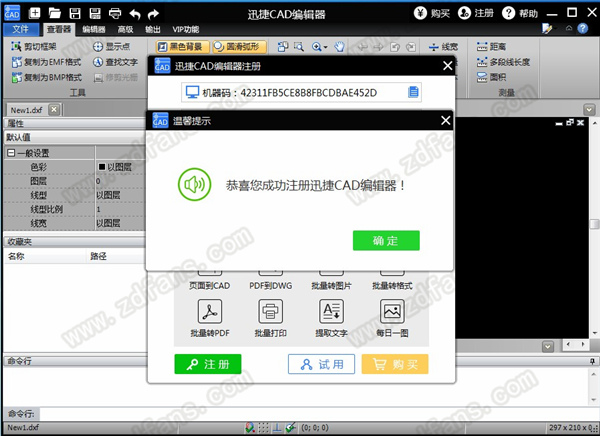The image size is (600, 436).
Task: Switch to the 查看器 tab
Action: pyautogui.click(x=59, y=29)
